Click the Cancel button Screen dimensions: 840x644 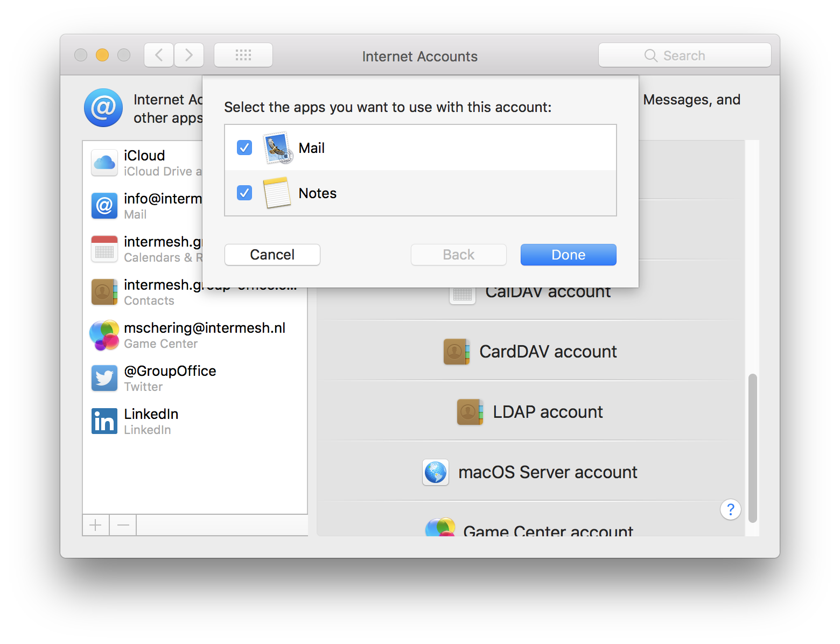[x=272, y=255]
